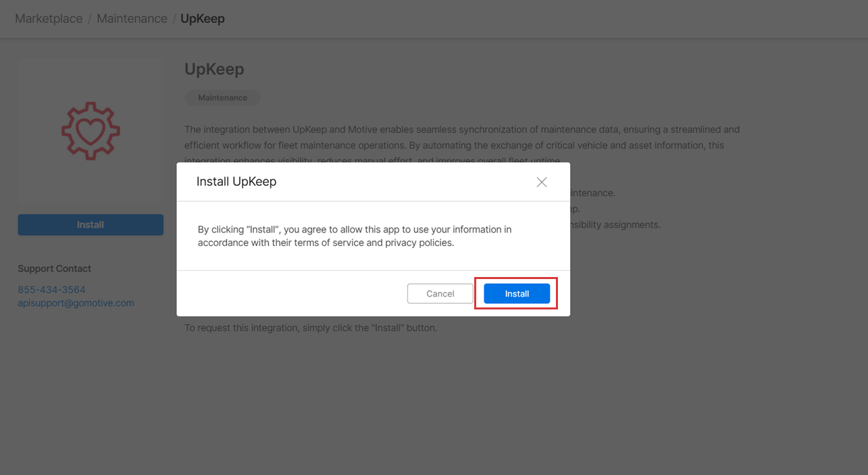
Task: Email apisupport@gomotive.com
Action: [x=76, y=303]
